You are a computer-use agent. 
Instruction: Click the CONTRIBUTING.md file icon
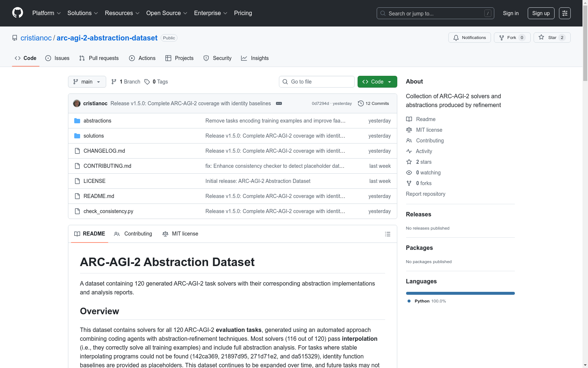tap(77, 166)
